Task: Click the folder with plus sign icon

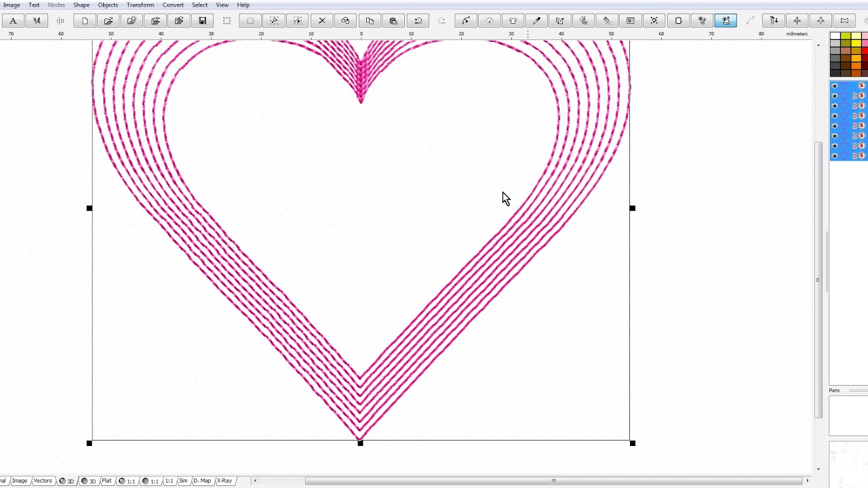Action: coord(132,20)
